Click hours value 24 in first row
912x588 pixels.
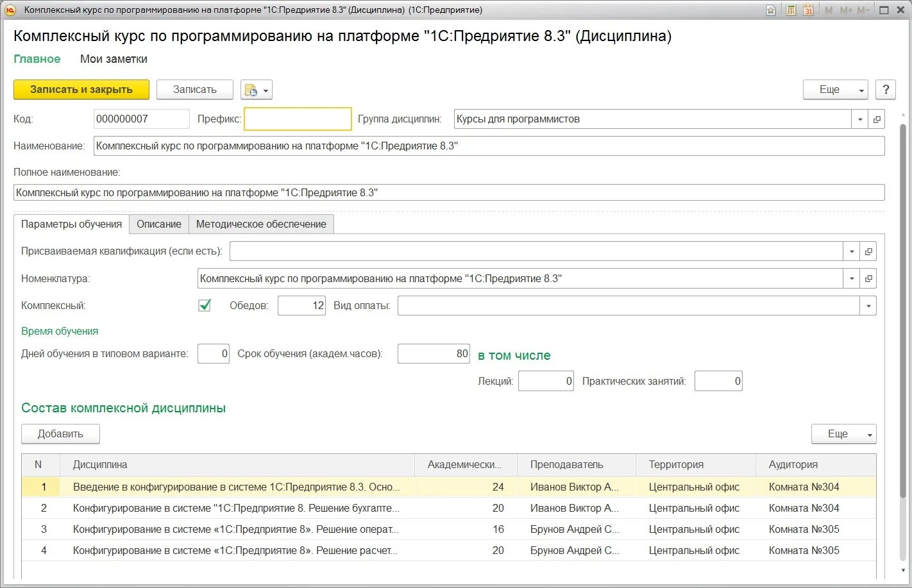498,487
